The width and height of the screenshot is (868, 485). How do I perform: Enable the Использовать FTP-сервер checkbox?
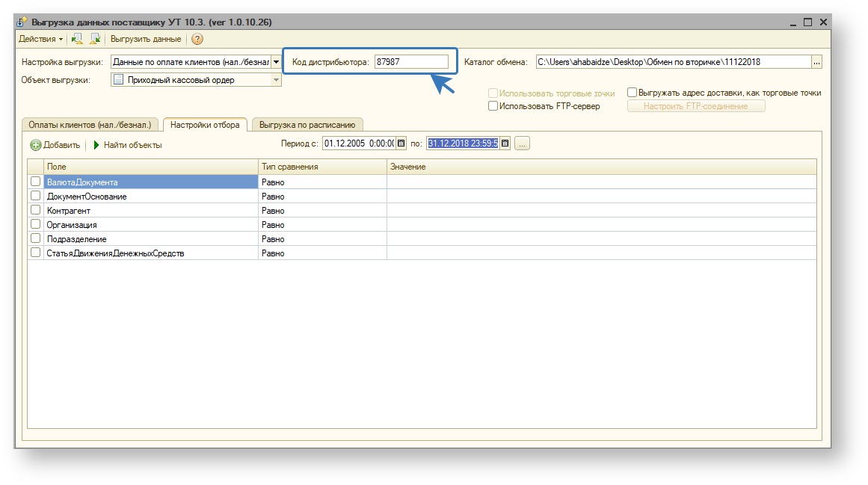[x=493, y=106]
